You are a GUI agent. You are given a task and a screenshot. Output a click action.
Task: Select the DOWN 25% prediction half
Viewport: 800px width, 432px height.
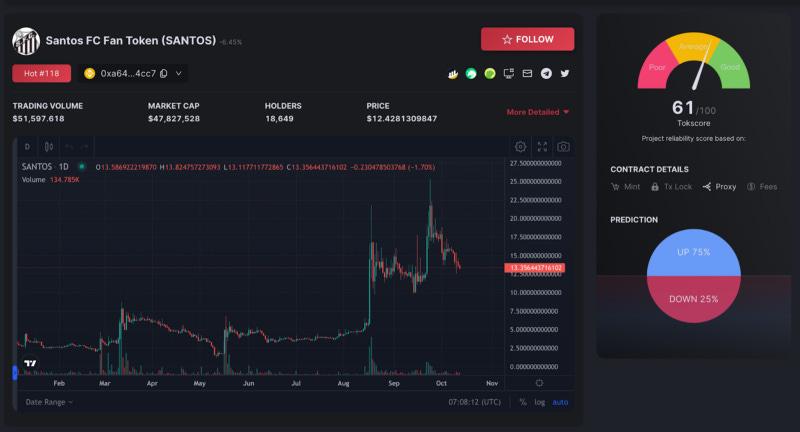click(x=693, y=299)
